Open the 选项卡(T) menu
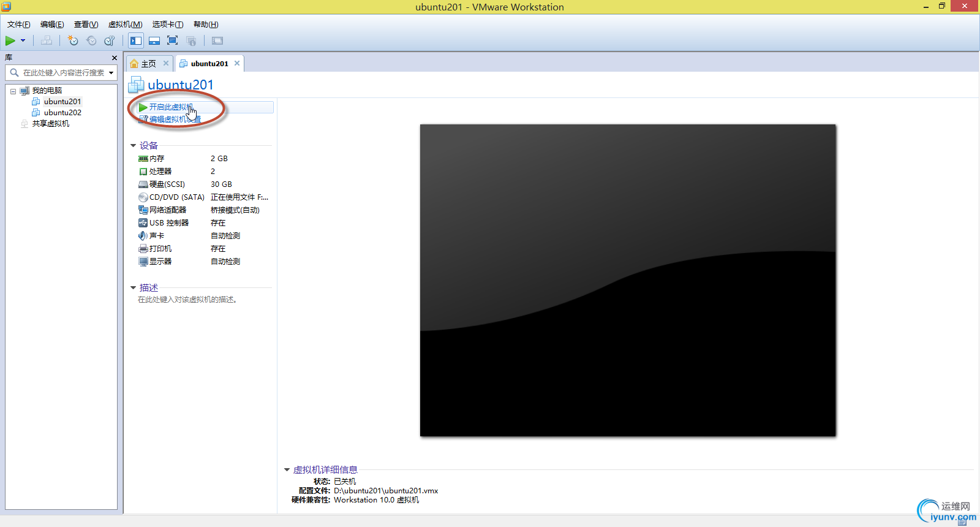The height and width of the screenshot is (527, 980). click(x=168, y=25)
